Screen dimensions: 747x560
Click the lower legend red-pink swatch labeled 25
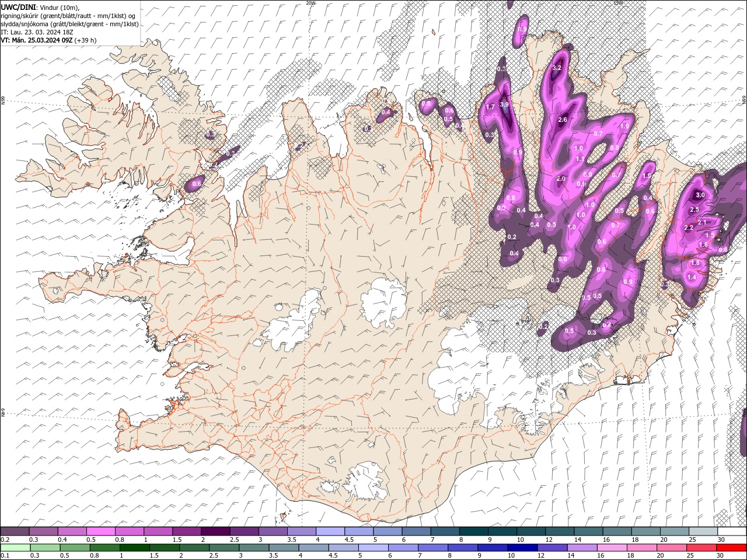[700, 548]
